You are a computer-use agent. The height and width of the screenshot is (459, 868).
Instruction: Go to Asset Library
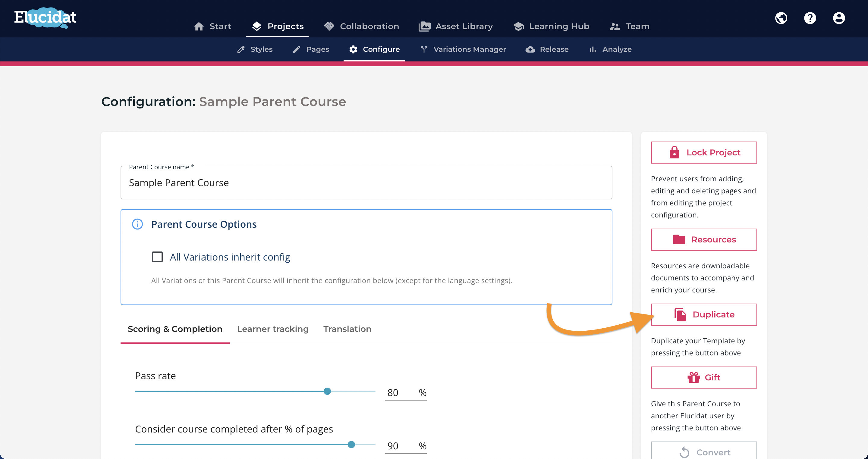click(455, 26)
